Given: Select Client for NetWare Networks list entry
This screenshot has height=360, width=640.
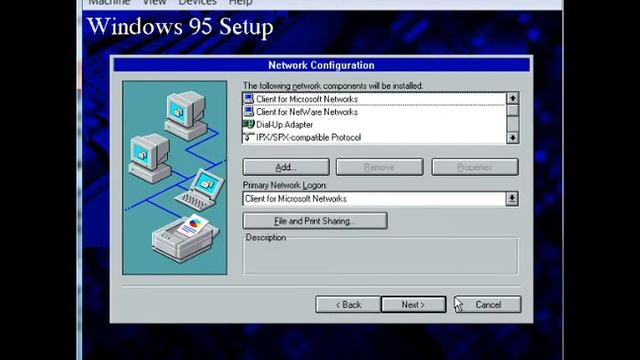Looking at the screenshot, I should click(374, 111).
